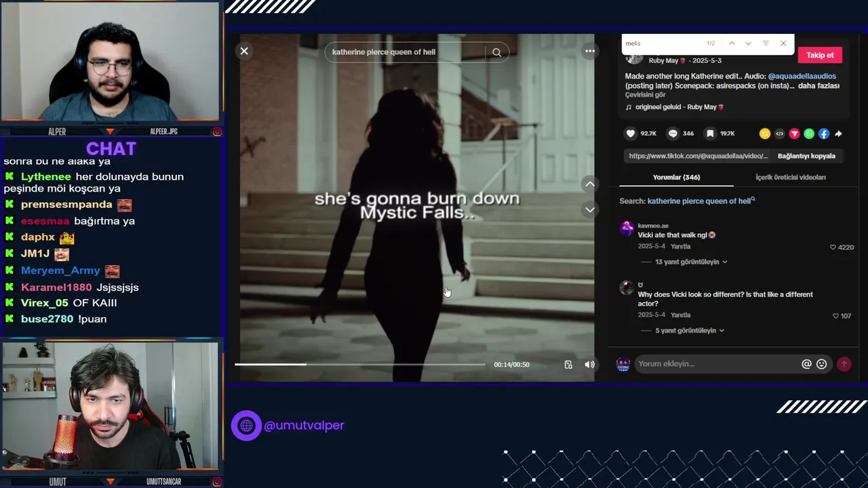Open kavmee.ae commenter avatar
The image size is (868, 488).
click(x=627, y=228)
